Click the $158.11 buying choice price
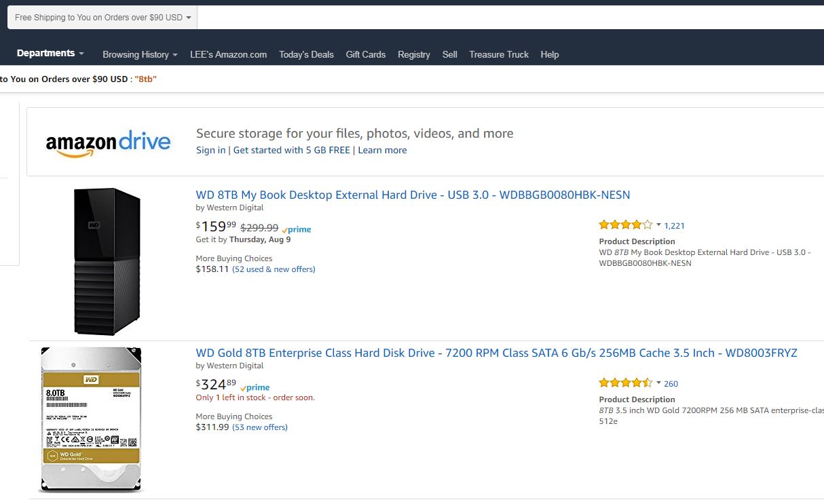 coord(212,269)
